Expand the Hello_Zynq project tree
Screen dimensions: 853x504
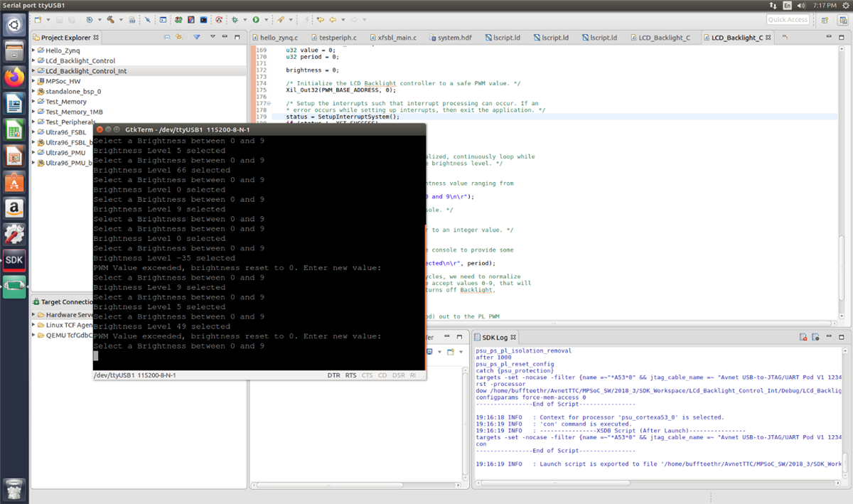(x=33, y=50)
